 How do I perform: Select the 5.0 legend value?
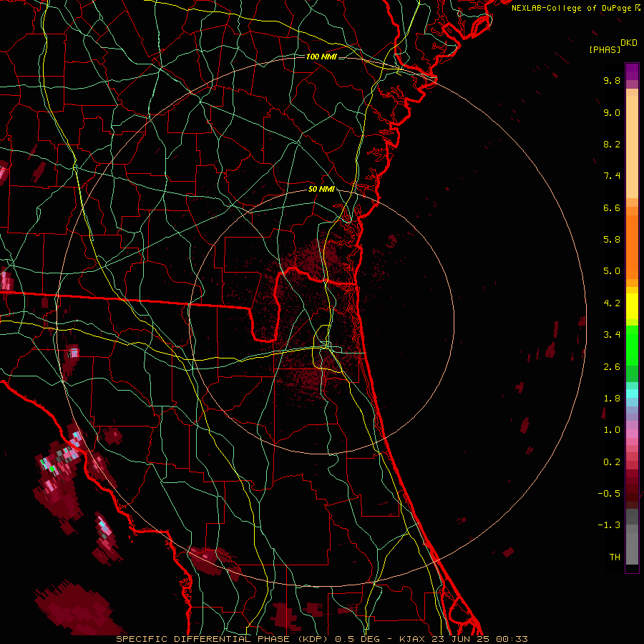612,271
